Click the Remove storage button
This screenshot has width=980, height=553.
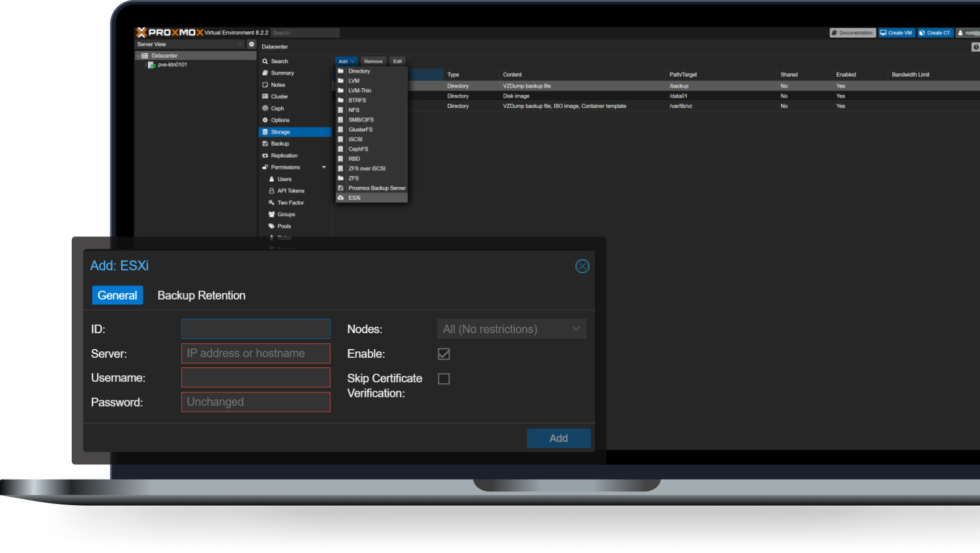point(373,61)
